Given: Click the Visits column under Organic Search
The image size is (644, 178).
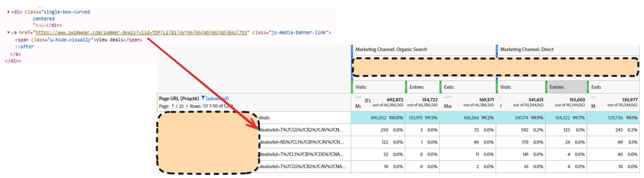Looking at the screenshot, I should click(378, 87).
